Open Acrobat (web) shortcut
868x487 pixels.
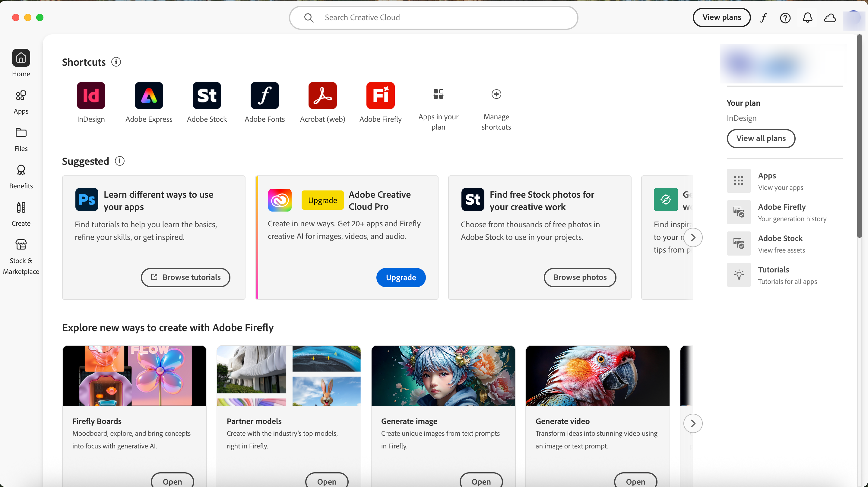[x=322, y=95]
